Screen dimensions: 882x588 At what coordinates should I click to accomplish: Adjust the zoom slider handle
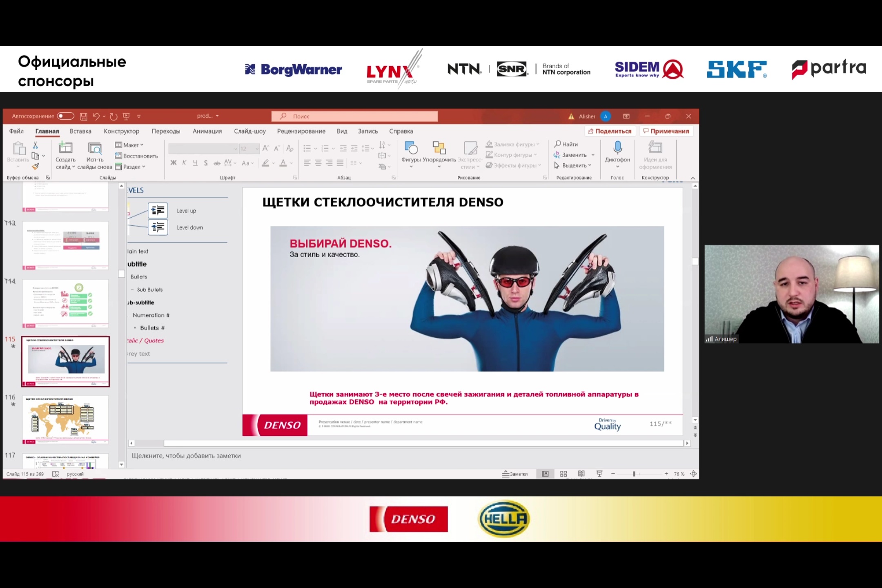[x=634, y=474]
